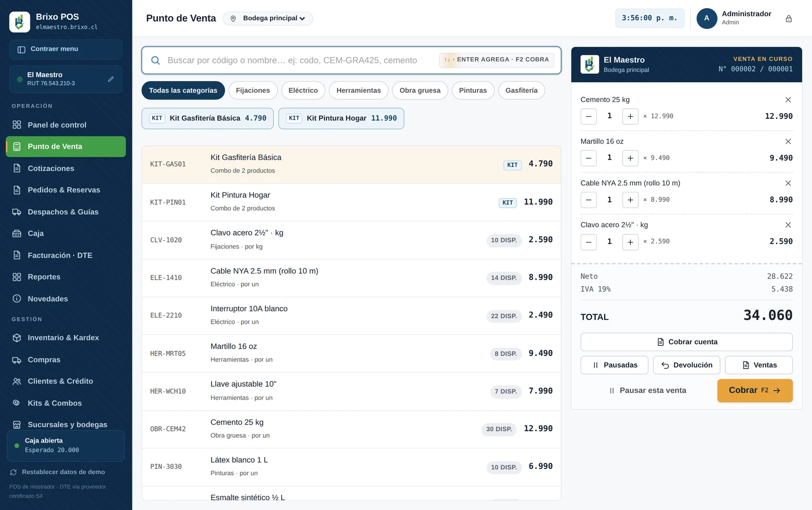Screen dimensions: 812x510
Task: Click the Devolución button
Action: click(x=686, y=365)
